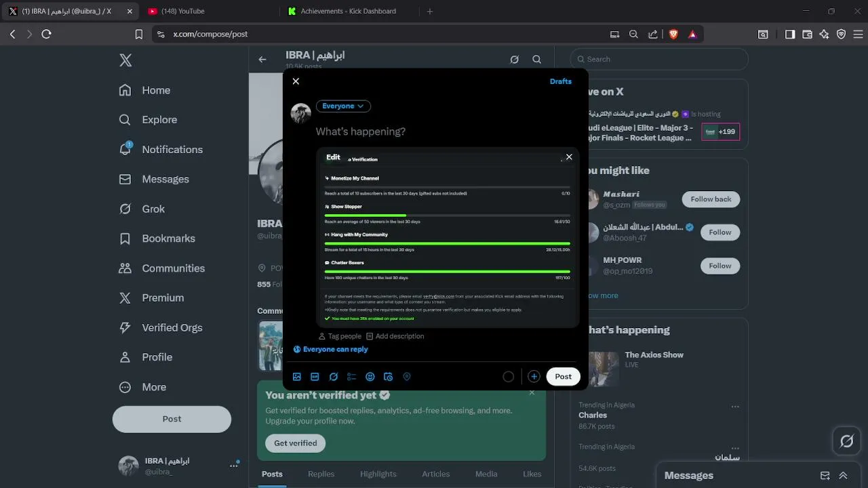Follow back Mashari
Screen dimensions: 868x488
711,199
